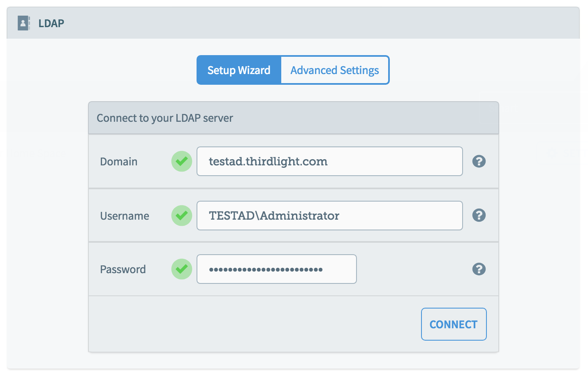588x376 pixels.
Task: Switch to the Setup Wizard tab
Action: click(x=239, y=70)
